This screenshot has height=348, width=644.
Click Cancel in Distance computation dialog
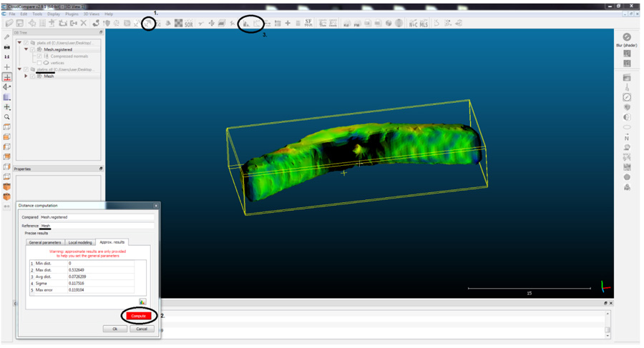142,329
